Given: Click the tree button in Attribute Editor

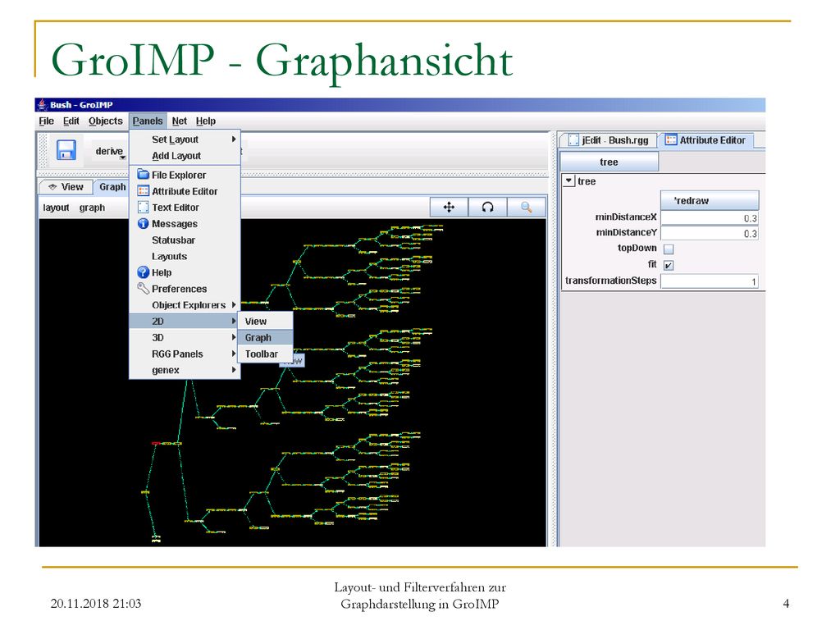Looking at the screenshot, I should [609, 162].
